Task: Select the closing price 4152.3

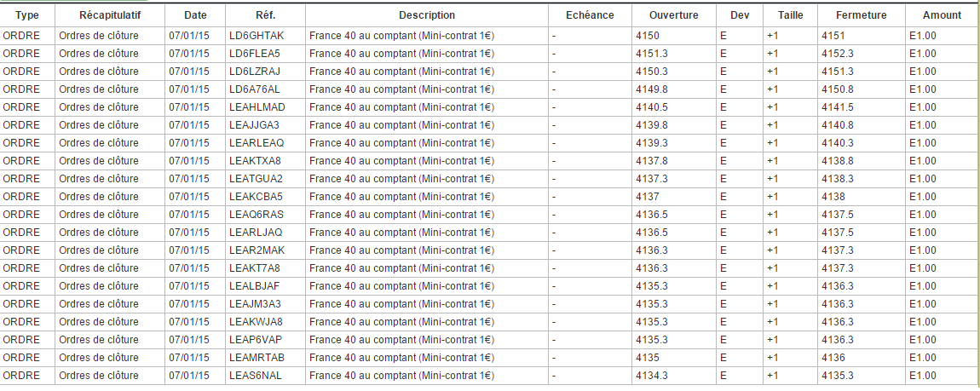Action: pos(838,54)
